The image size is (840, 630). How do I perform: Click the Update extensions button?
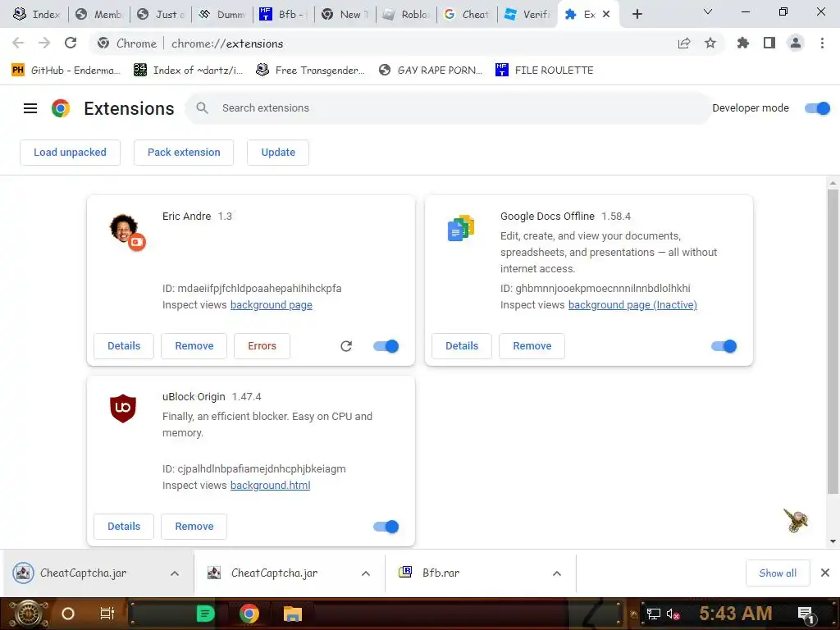point(278,152)
